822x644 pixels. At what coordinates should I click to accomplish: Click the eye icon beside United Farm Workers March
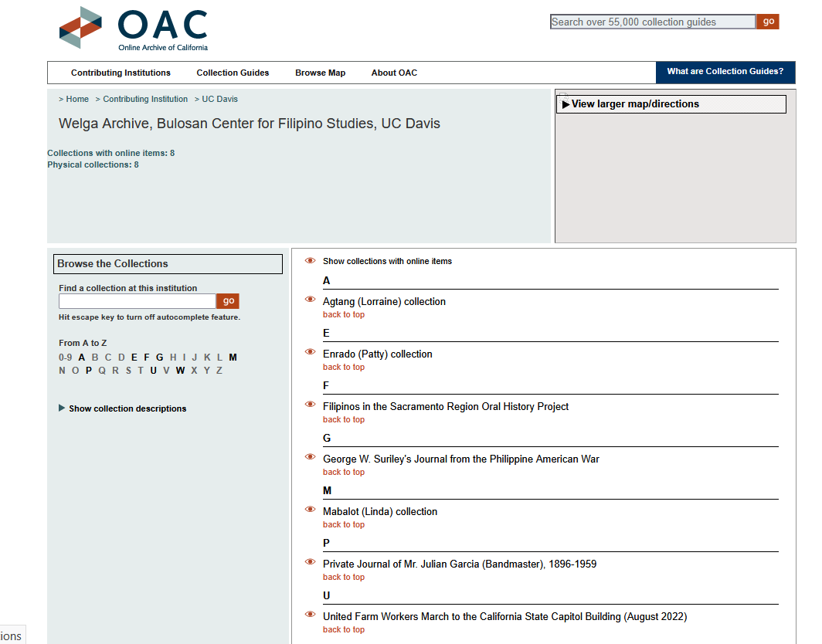coord(310,614)
